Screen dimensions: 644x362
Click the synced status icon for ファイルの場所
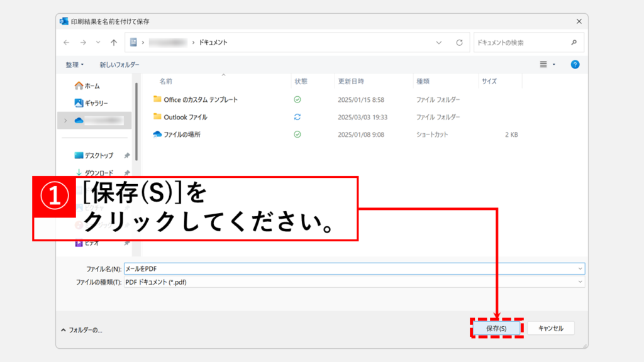coord(297,134)
